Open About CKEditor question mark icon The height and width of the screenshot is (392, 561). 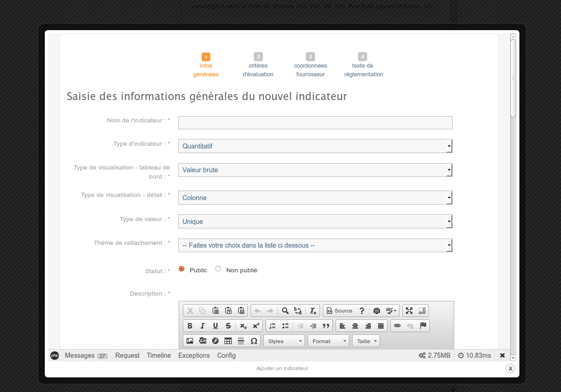tap(362, 311)
